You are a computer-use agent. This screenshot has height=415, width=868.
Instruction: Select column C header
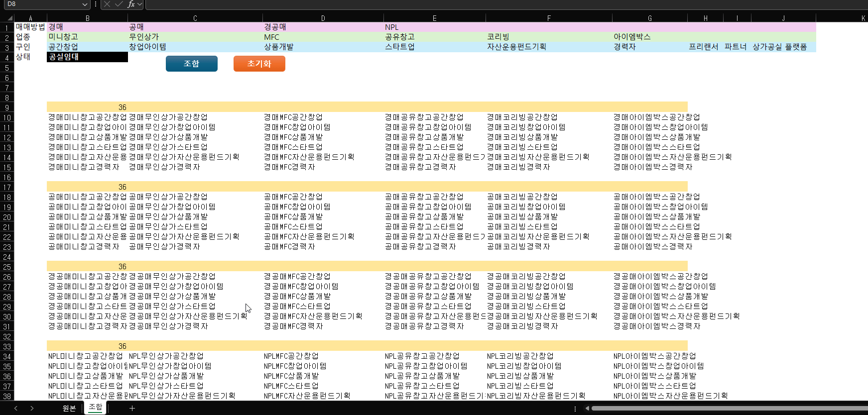click(x=195, y=18)
